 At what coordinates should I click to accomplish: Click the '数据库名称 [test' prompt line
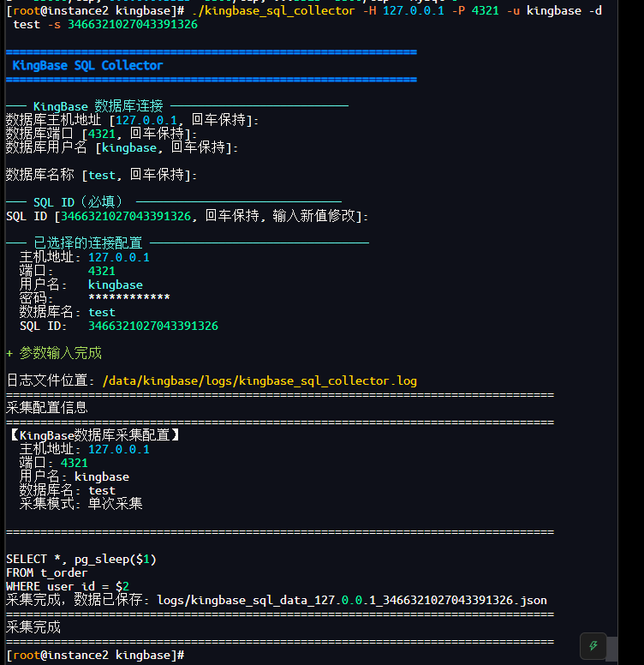tap(101, 175)
